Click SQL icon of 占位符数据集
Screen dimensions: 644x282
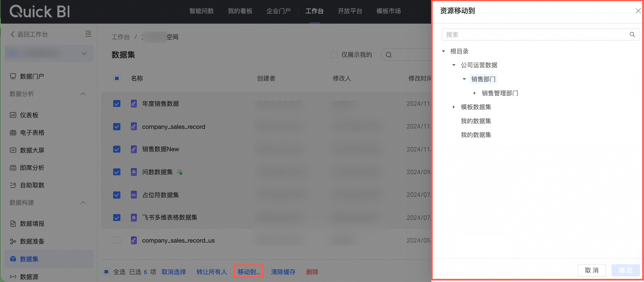[x=134, y=195]
